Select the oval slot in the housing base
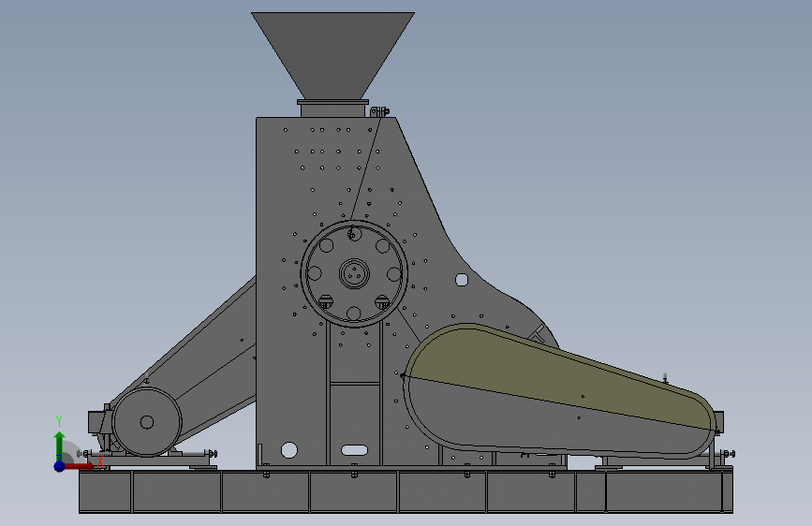Screen dimensions: 812x526 [354, 450]
